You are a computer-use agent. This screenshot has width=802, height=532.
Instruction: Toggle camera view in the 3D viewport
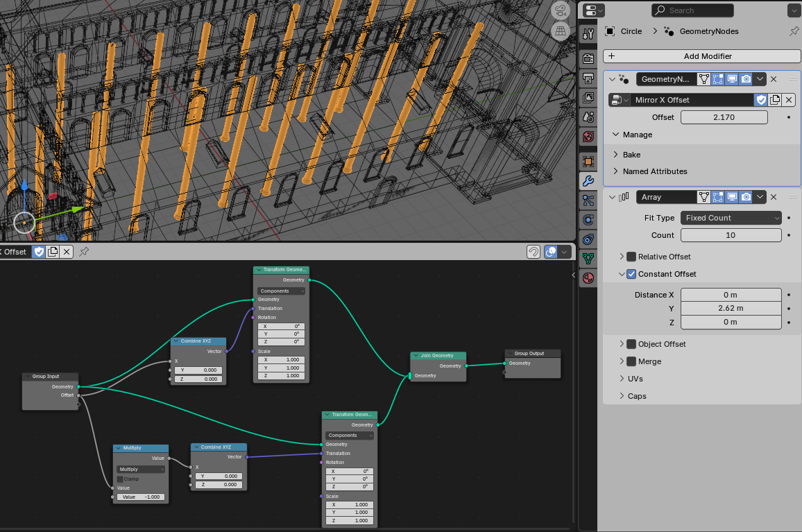(561, 10)
